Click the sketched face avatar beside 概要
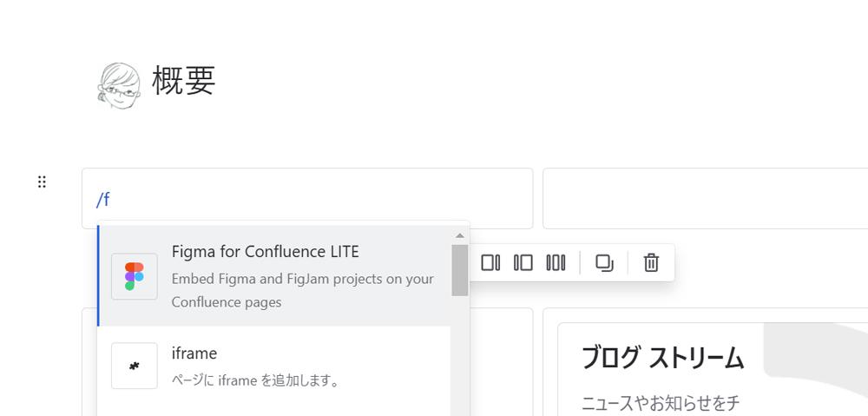Screen dimensions: 868x416 (x=119, y=85)
